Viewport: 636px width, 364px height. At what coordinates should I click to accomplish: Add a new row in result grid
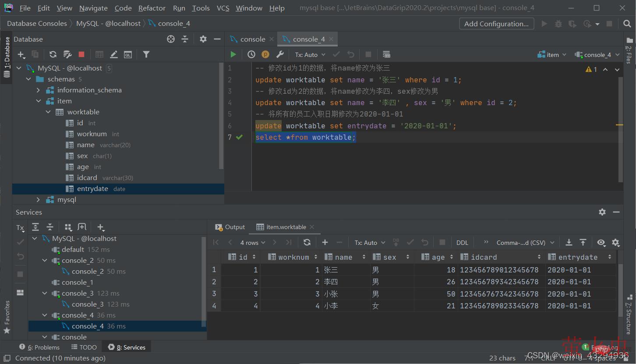(325, 242)
